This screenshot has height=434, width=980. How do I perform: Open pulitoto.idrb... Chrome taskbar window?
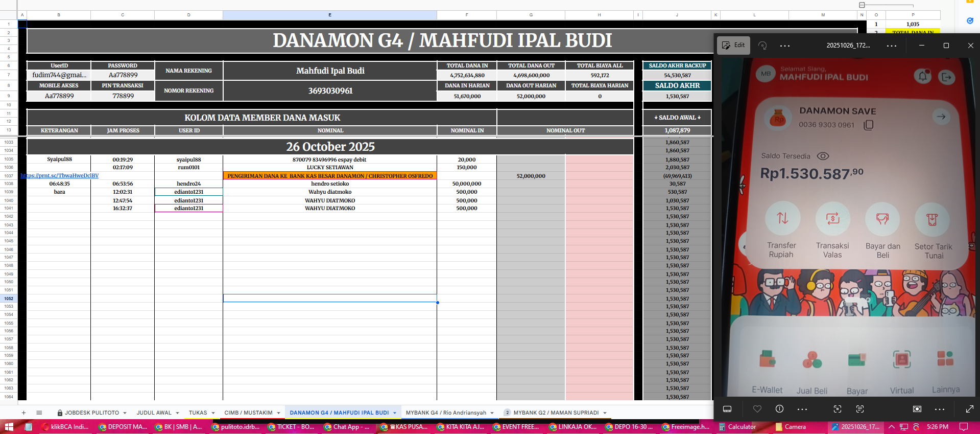click(235, 427)
